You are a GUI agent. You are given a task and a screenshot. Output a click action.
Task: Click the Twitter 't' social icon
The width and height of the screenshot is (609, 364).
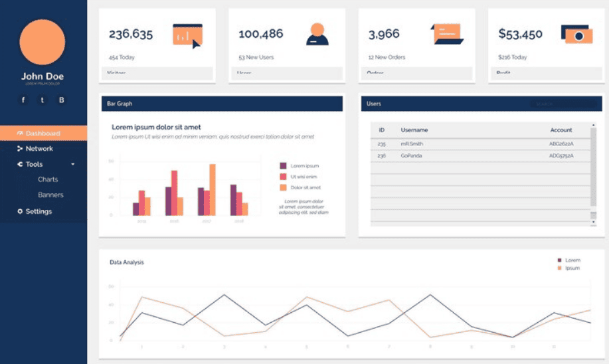coord(43,100)
